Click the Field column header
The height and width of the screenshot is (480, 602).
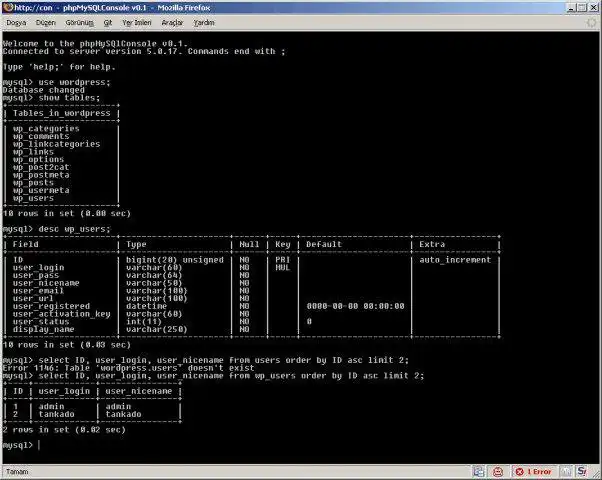point(25,244)
